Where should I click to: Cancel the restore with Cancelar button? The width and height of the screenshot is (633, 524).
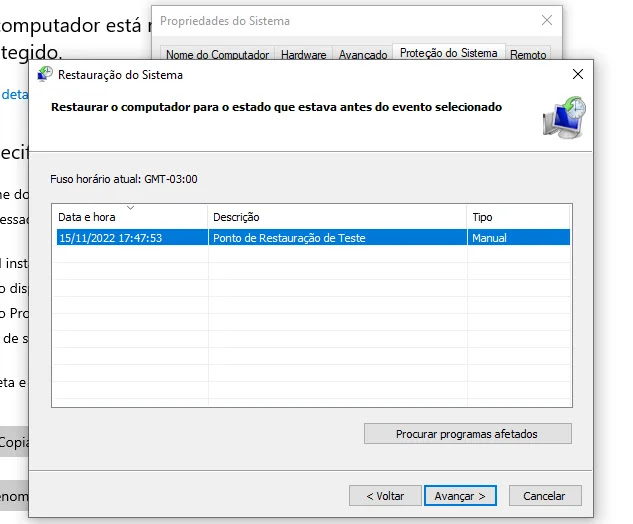[544, 496]
